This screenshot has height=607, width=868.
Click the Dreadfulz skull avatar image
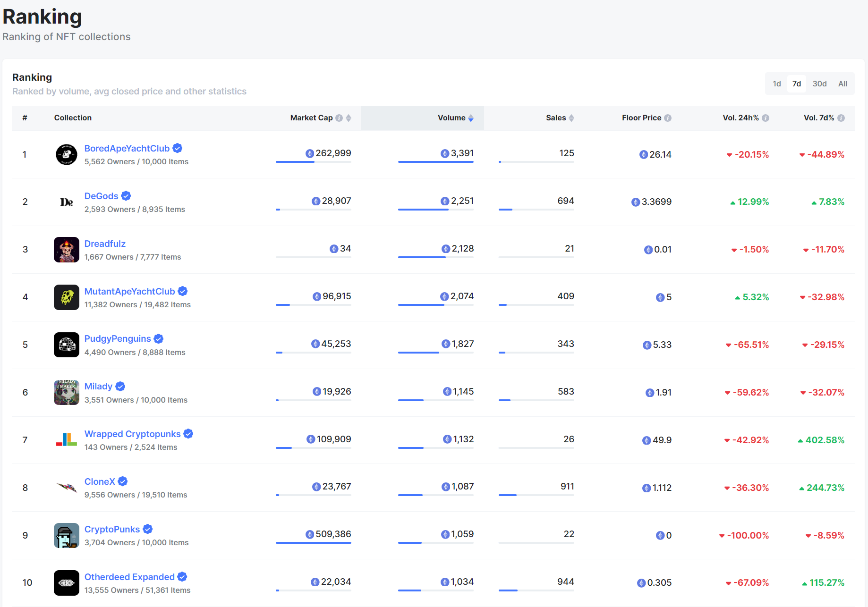pyautogui.click(x=66, y=250)
